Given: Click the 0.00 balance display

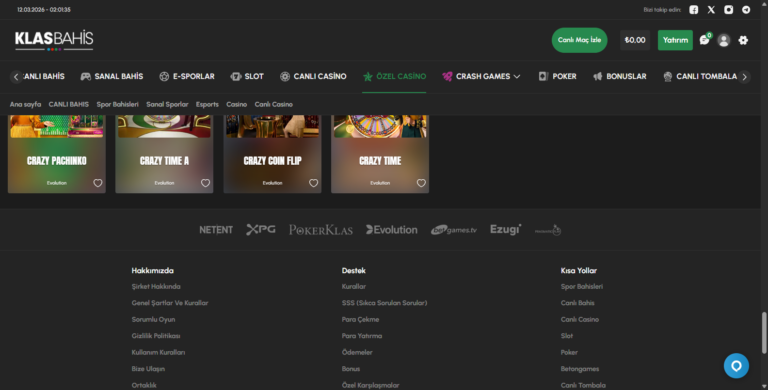Looking at the screenshot, I should point(635,40).
